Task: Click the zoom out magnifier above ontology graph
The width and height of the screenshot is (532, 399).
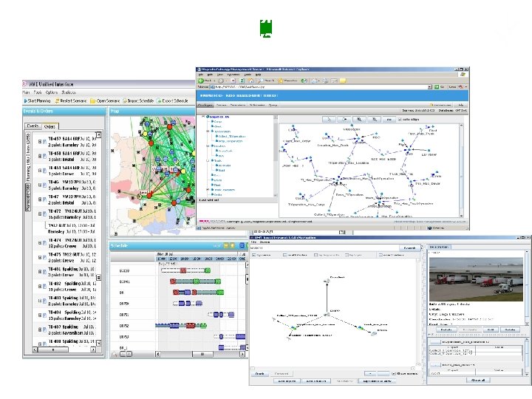Action: pyautogui.click(x=374, y=120)
